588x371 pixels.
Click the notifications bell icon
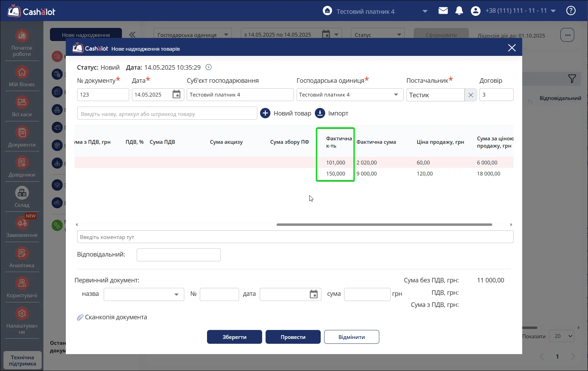pos(459,11)
